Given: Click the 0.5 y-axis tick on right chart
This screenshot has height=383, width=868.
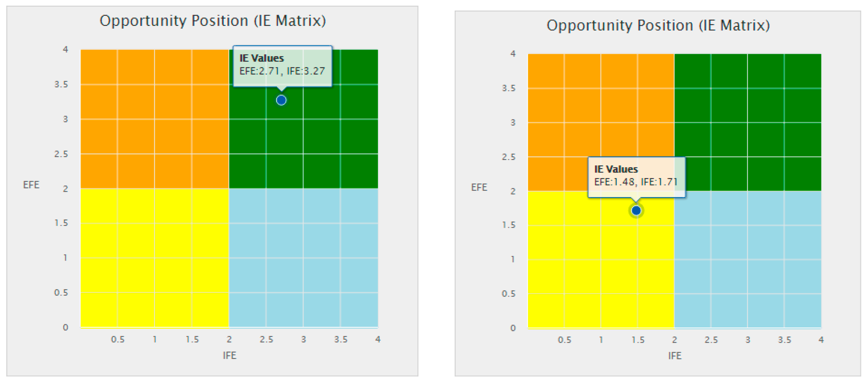Looking at the screenshot, I should coord(508,294).
